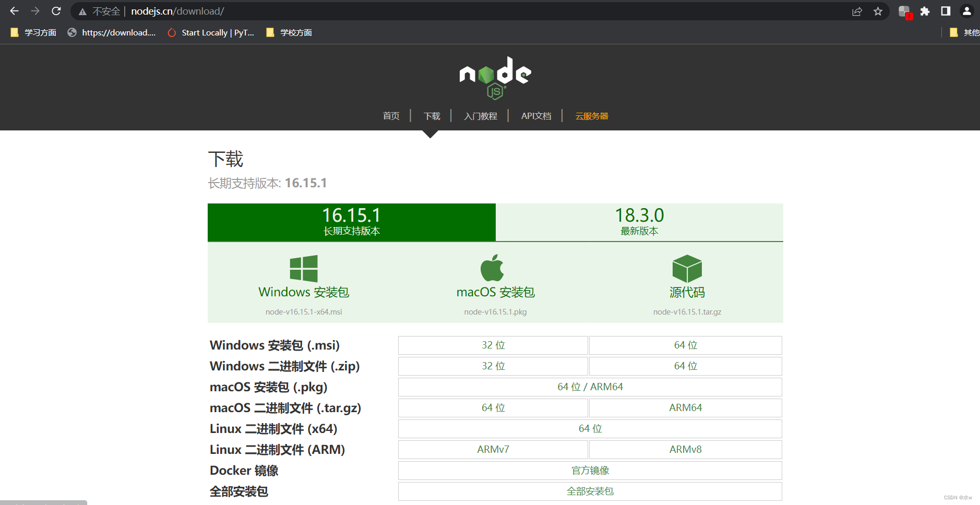Download node-v16.15.1-x64.msi link
The image size is (980, 505).
[304, 312]
